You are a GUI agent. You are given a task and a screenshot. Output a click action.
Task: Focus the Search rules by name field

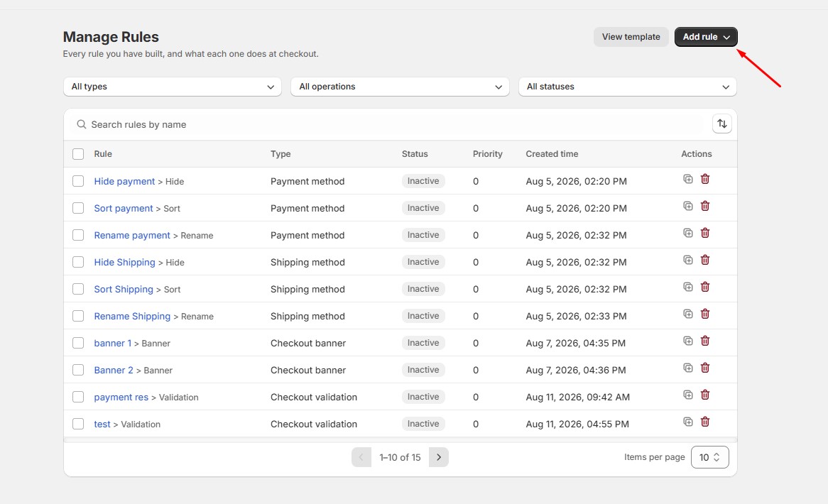(x=391, y=124)
